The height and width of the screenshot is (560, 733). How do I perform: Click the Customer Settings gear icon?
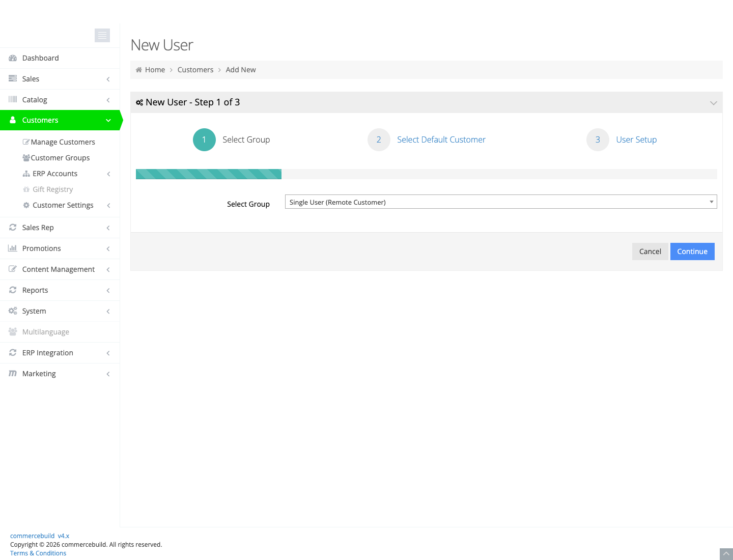tap(26, 205)
